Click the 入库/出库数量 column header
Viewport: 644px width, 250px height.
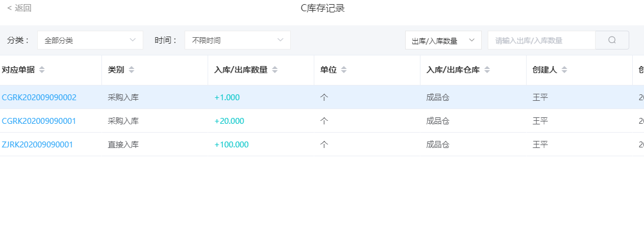point(241,70)
